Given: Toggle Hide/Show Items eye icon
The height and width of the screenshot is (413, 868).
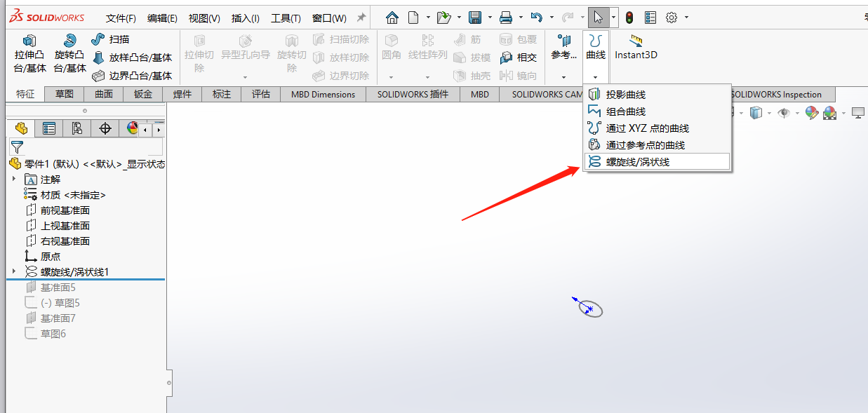Looking at the screenshot, I should point(784,112).
